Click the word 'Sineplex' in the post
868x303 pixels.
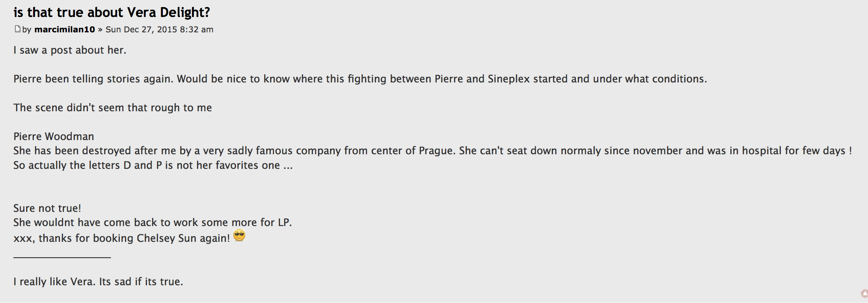click(x=509, y=79)
